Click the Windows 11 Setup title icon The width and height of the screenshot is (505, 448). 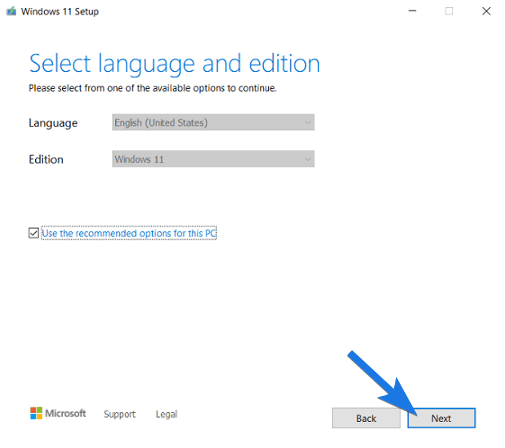pos(11,11)
